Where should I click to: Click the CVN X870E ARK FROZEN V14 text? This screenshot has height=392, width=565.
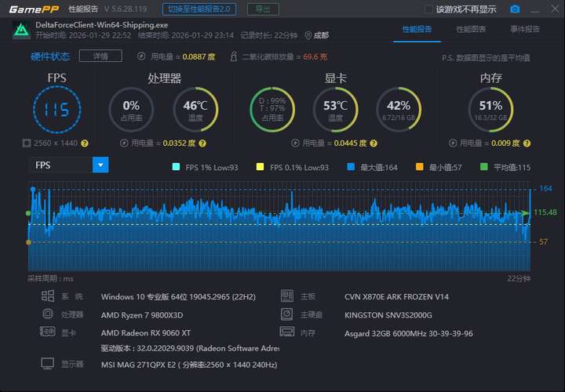click(397, 297)
